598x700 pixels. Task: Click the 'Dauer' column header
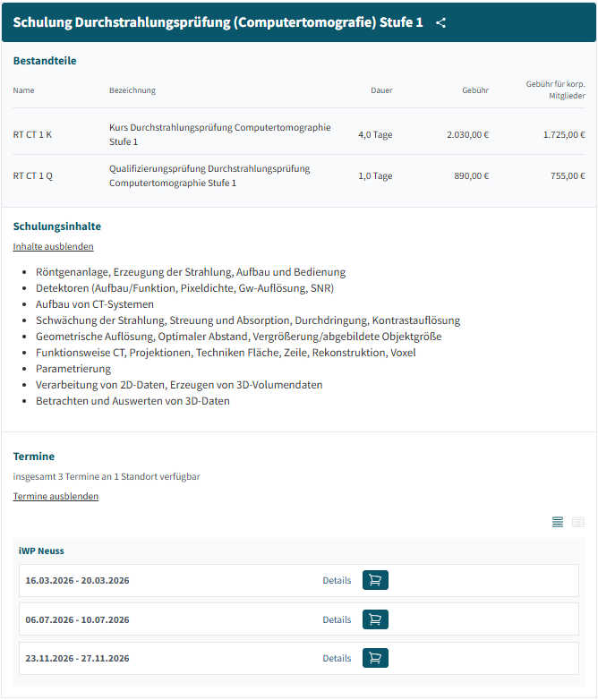381,90
